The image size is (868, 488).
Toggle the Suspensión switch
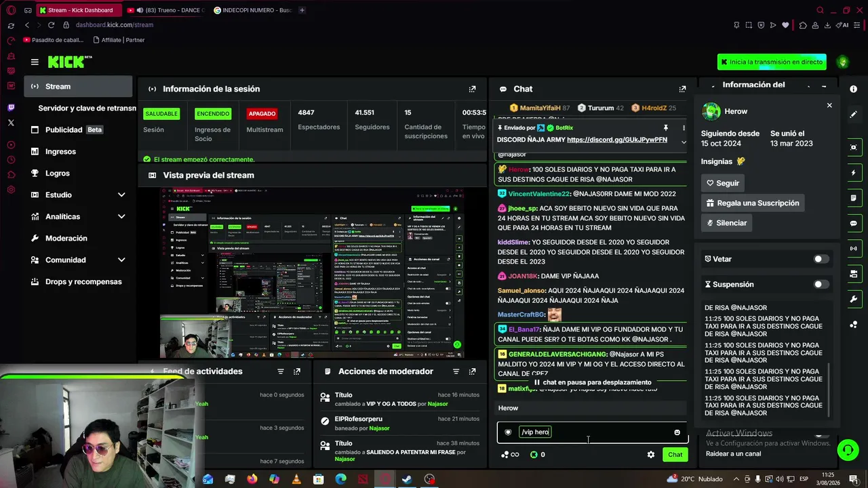tap(821, 285)
